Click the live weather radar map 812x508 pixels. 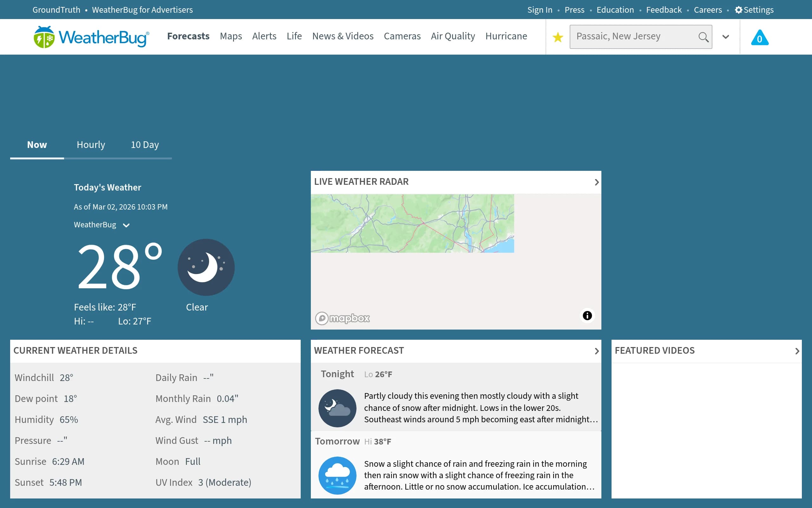pyautogui.click(x=456, y=261)
